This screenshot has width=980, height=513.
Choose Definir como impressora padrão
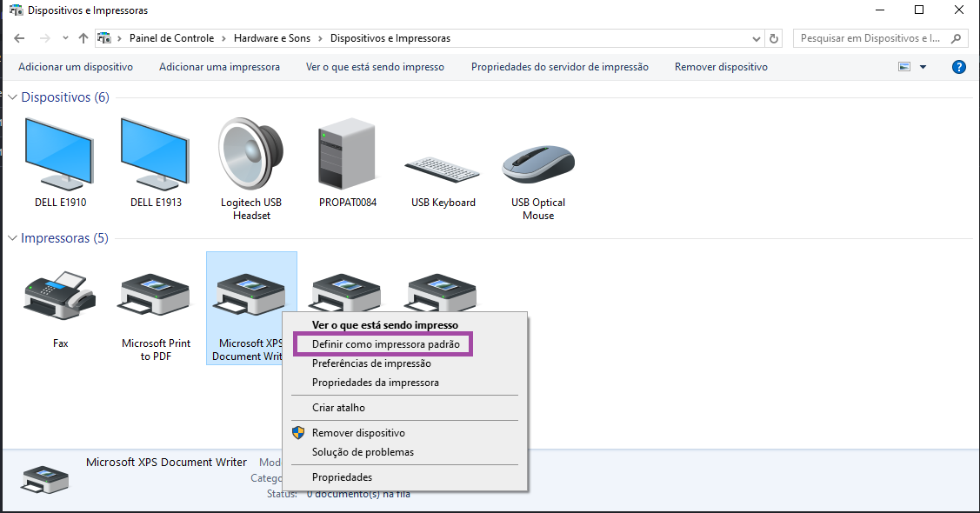(385, 344)
